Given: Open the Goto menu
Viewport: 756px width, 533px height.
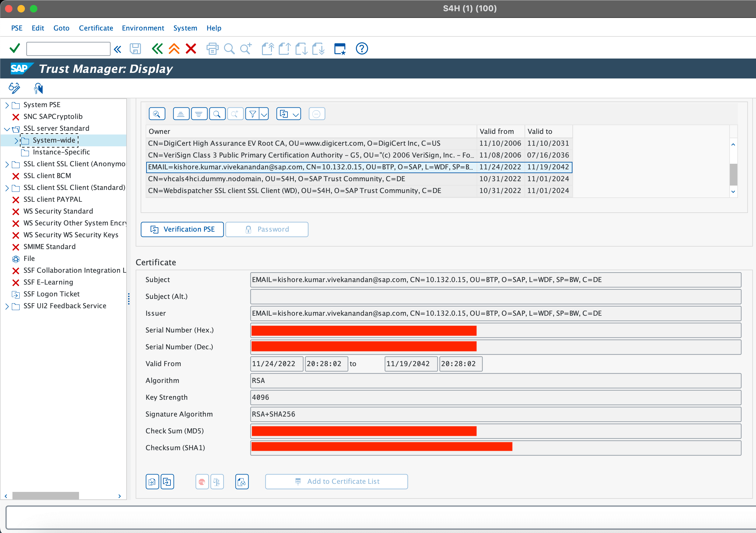Looking at the screenshot, I should (61, 28).
